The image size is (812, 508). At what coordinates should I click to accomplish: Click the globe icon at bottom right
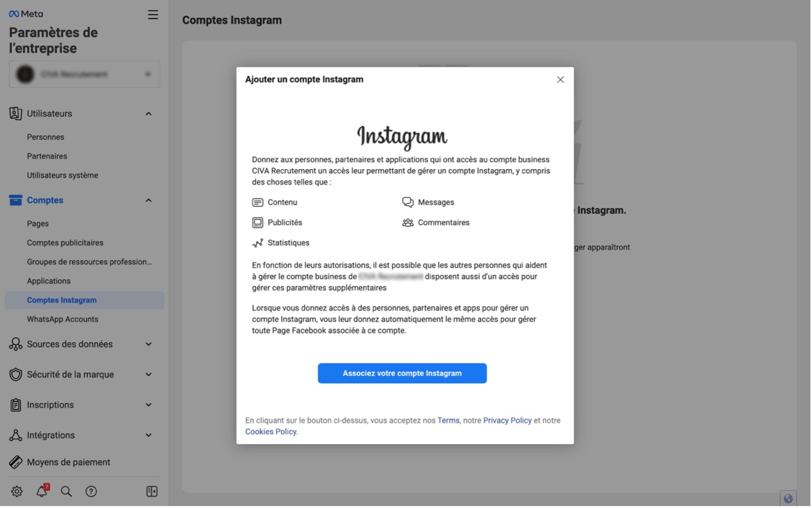pyautogui.click(x=789, y=499)
